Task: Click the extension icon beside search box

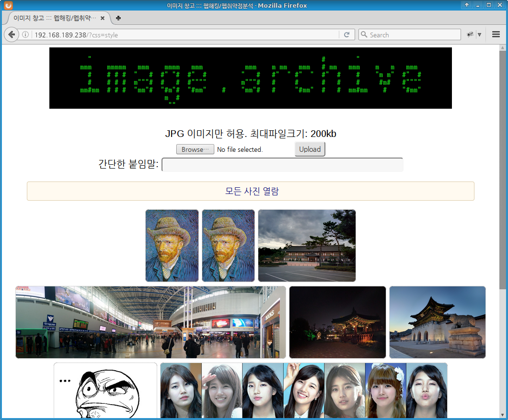Action: pos(470,34)
